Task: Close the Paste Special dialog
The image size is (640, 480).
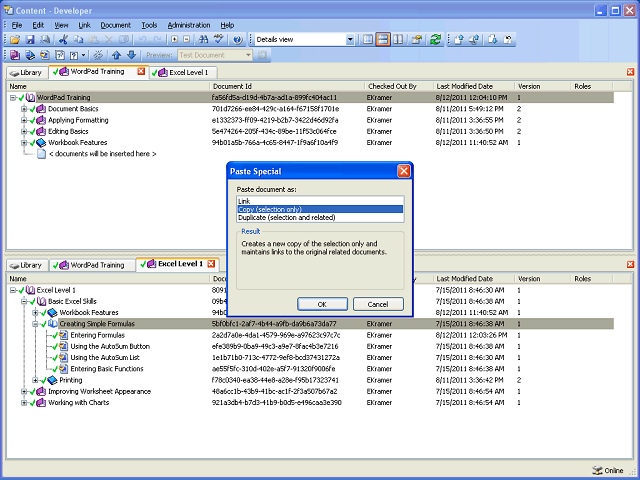Action: pyautogui.click(x=404, y=171)
